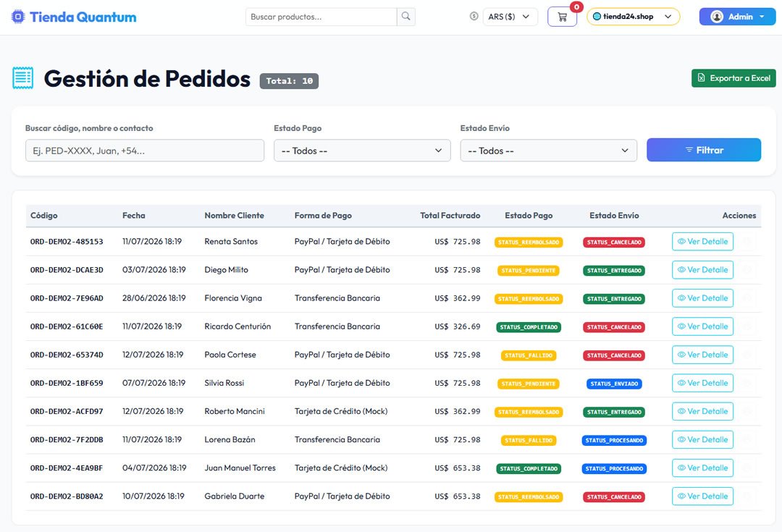The image size is (782, 532).
Task: Open the Admin user menu
Action: [x=737, y=17]
